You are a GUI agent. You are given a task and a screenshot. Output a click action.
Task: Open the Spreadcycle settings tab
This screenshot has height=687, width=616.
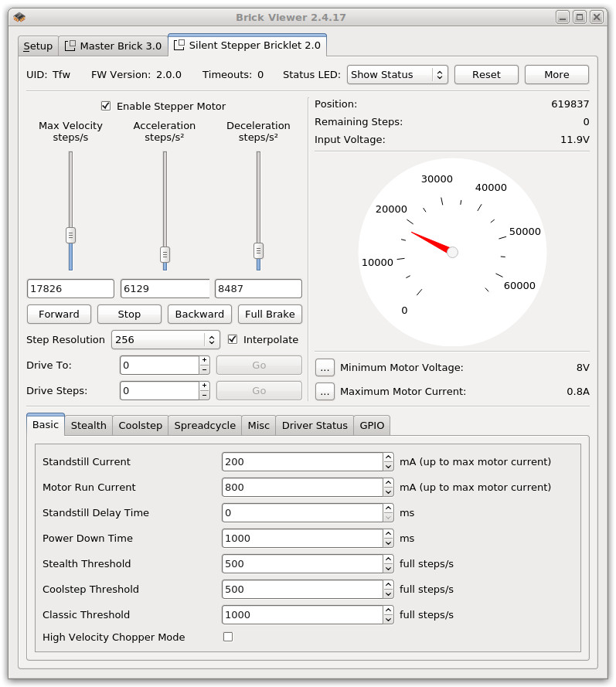click(205, 426)
